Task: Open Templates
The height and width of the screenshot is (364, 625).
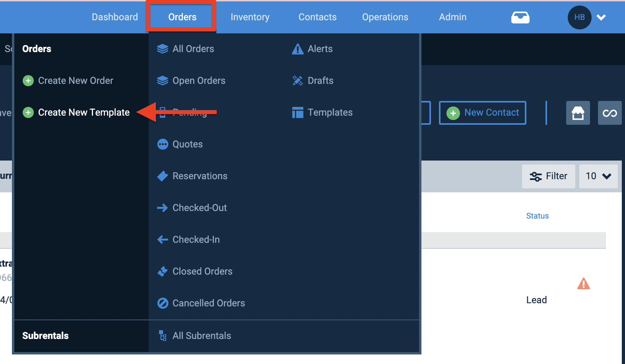Action: (330, 112)
